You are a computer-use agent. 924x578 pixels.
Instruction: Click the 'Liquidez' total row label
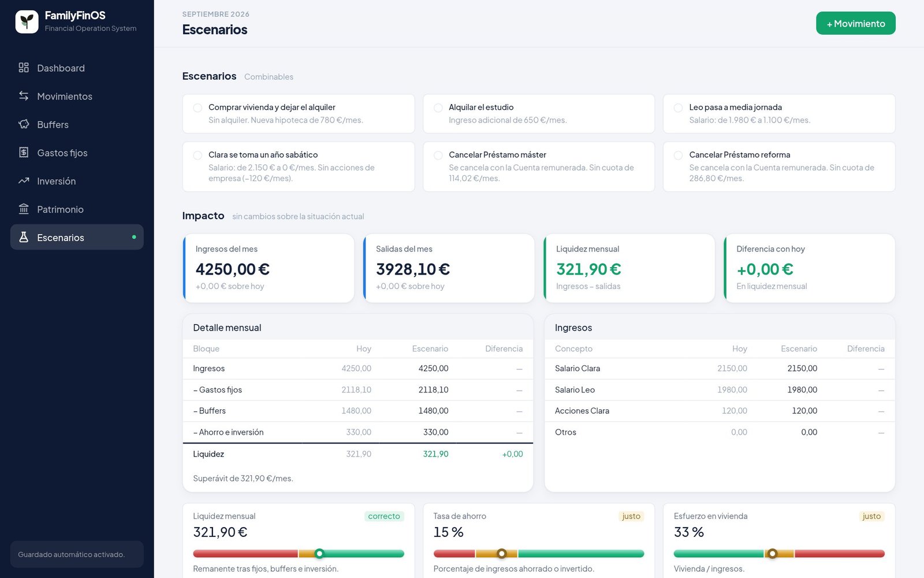point(208,454)
